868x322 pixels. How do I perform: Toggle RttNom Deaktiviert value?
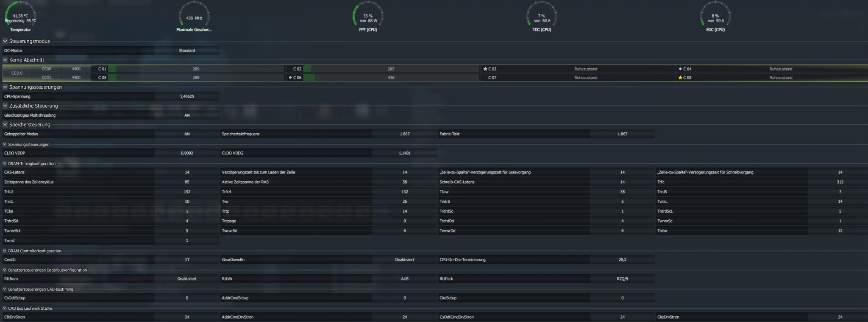(x=187, y=279)
